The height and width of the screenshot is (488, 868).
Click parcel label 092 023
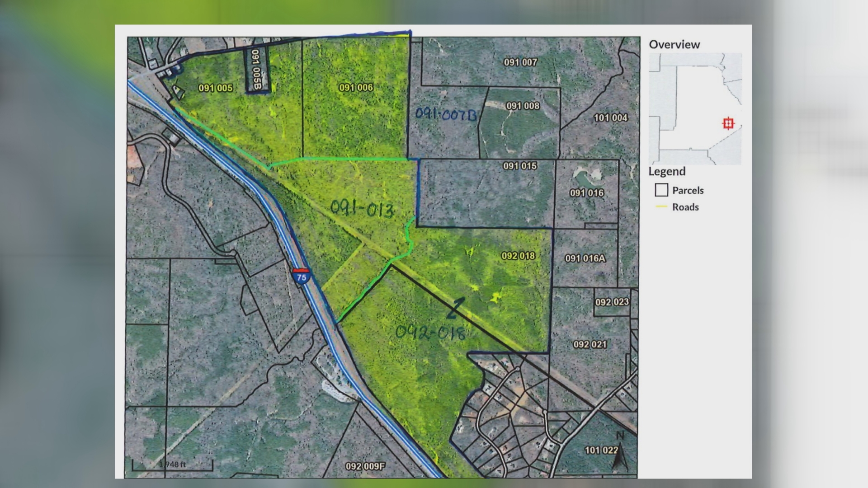pyautogui.click(x=612, y=302)
